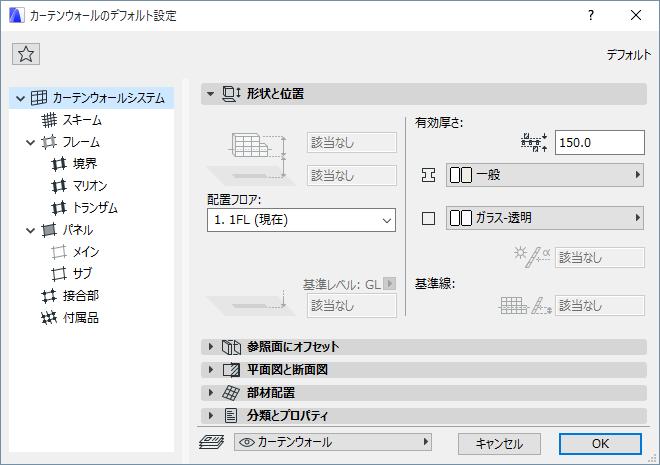This screenshot has height=465, width=660.
Task: Click the マリオン frame icon
Action: point(59,186)
